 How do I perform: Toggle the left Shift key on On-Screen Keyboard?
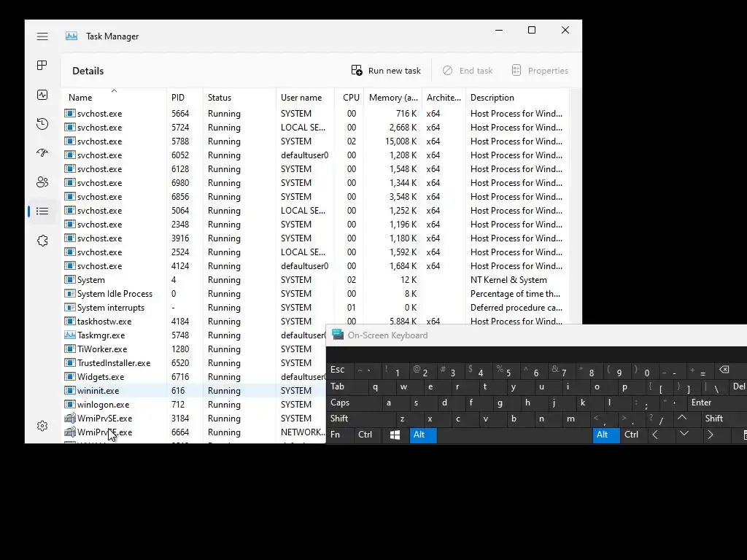tap(362, 419)
